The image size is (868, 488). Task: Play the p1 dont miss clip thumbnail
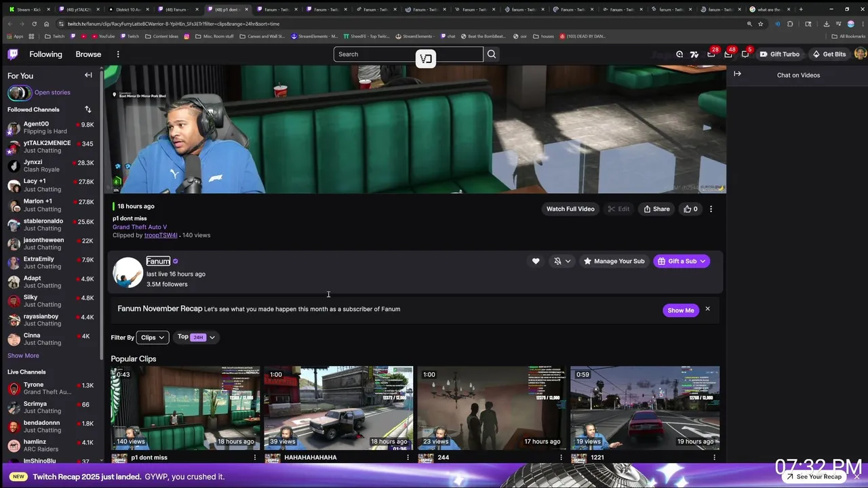[x=185, y=408]
